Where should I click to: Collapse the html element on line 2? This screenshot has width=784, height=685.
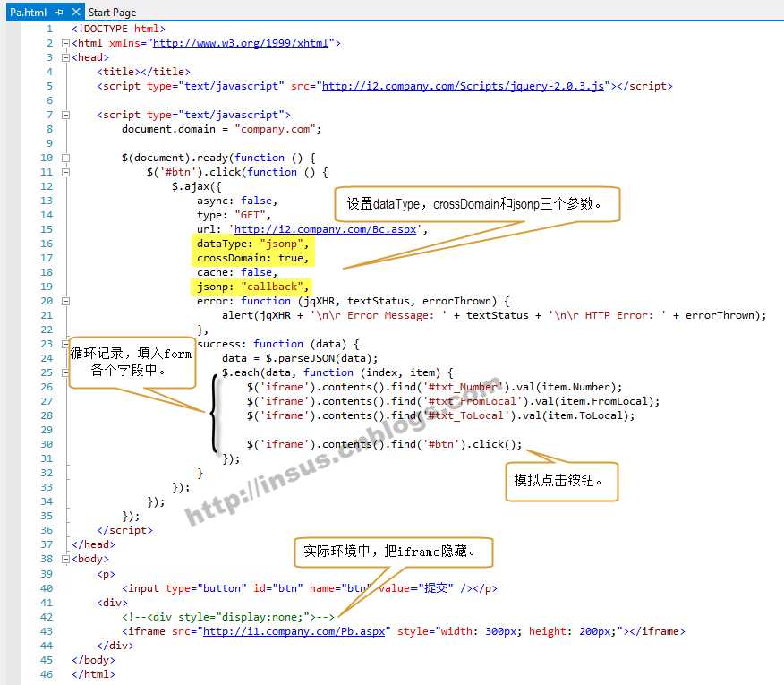65,44
